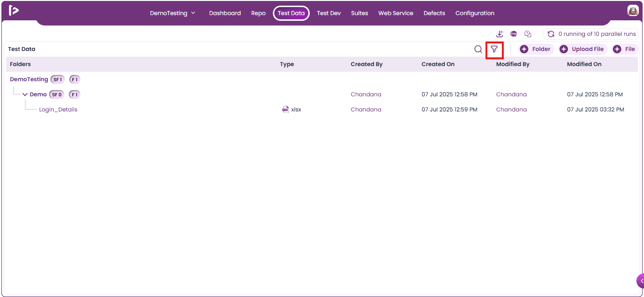Click the app logo in top left
The width and height of the screenshot is (644, 297).
pos(14,10)
